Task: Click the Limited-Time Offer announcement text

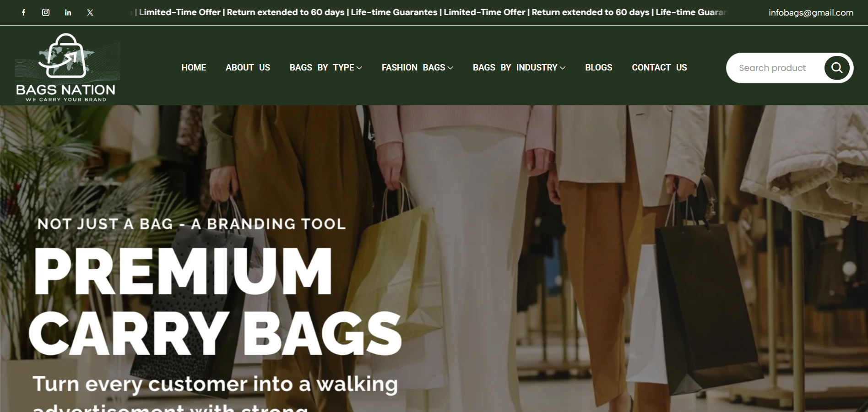Action: tap(180, 12)
